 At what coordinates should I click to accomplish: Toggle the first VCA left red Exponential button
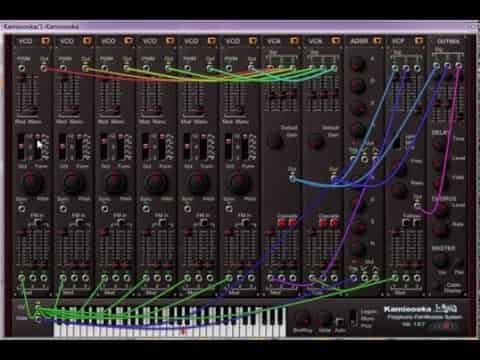[283, 223]
